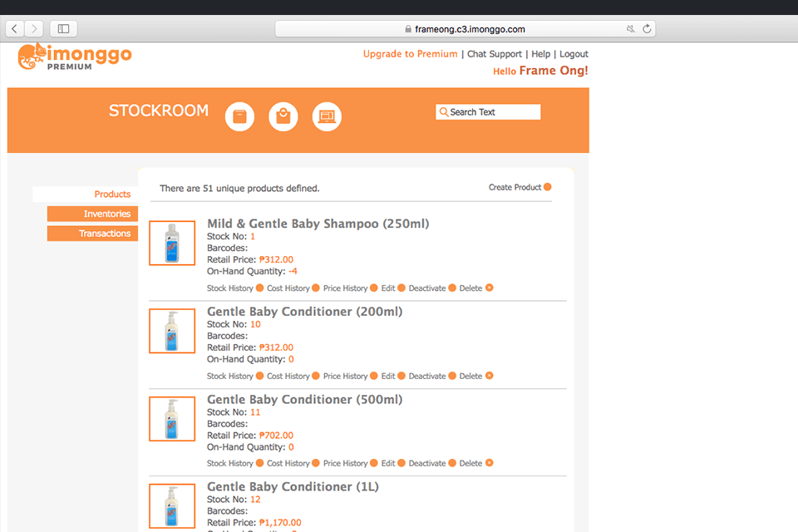Viewport: 798px width, 532px height.
Task: Click delete icon for Mild & Gentle Baby Shampoo
Action: 489,288
